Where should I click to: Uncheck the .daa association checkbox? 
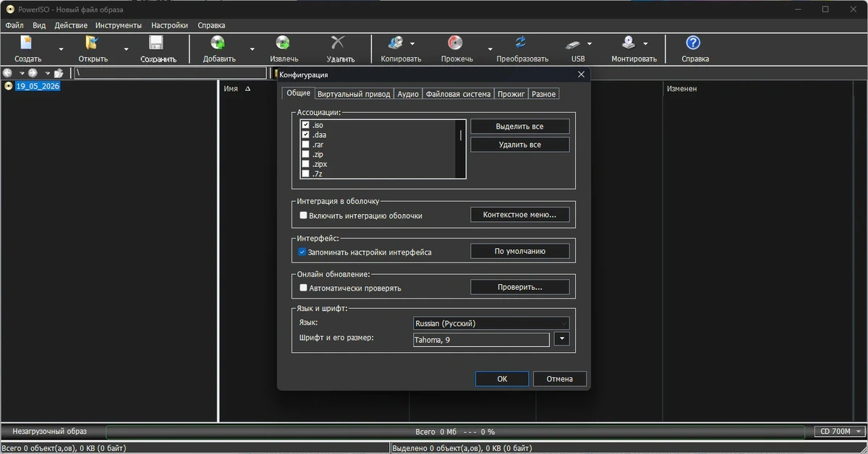coord(305,134)
